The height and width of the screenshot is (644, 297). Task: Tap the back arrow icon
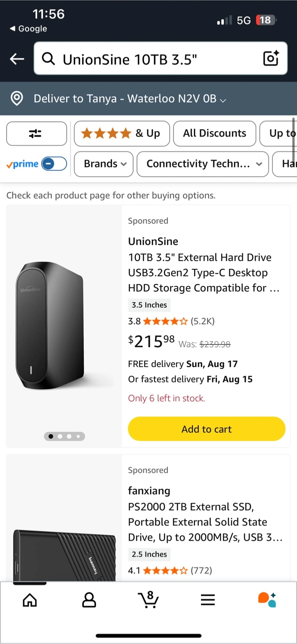(17, 59)
